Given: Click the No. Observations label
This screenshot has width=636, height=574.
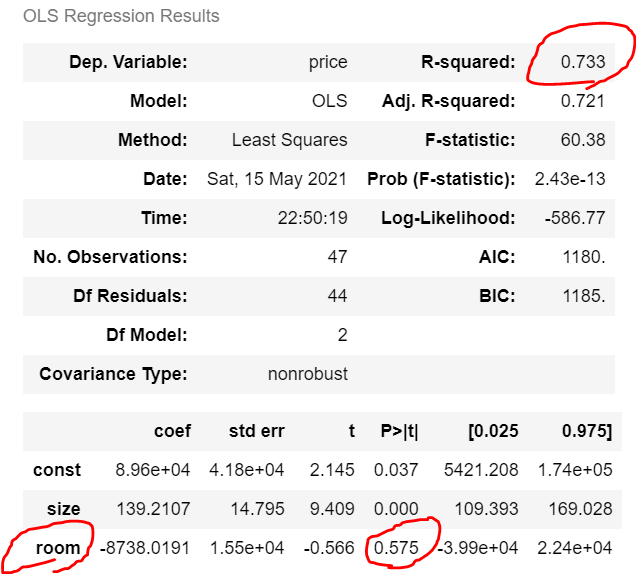Looking at the screenshot, I should [110, 256].
